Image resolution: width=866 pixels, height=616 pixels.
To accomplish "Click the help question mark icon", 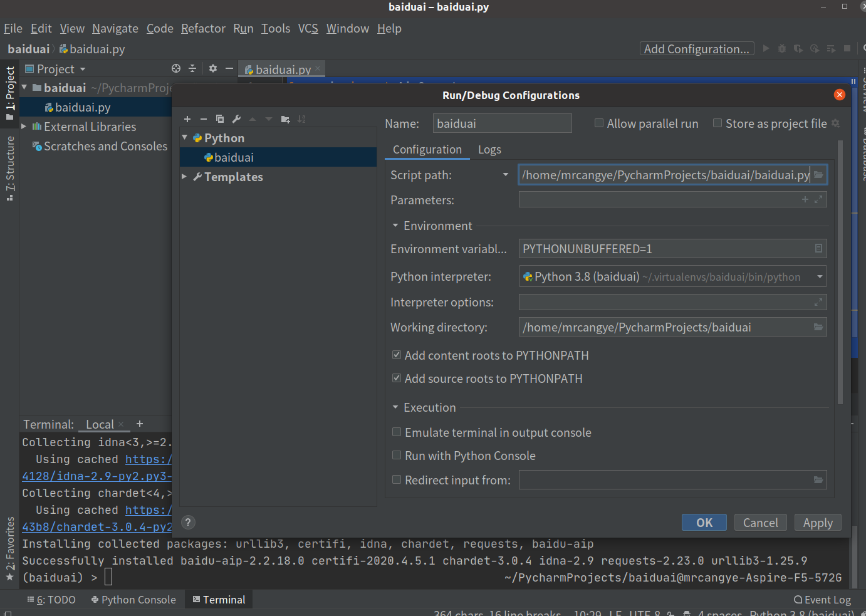I will (x=188, y=523).
